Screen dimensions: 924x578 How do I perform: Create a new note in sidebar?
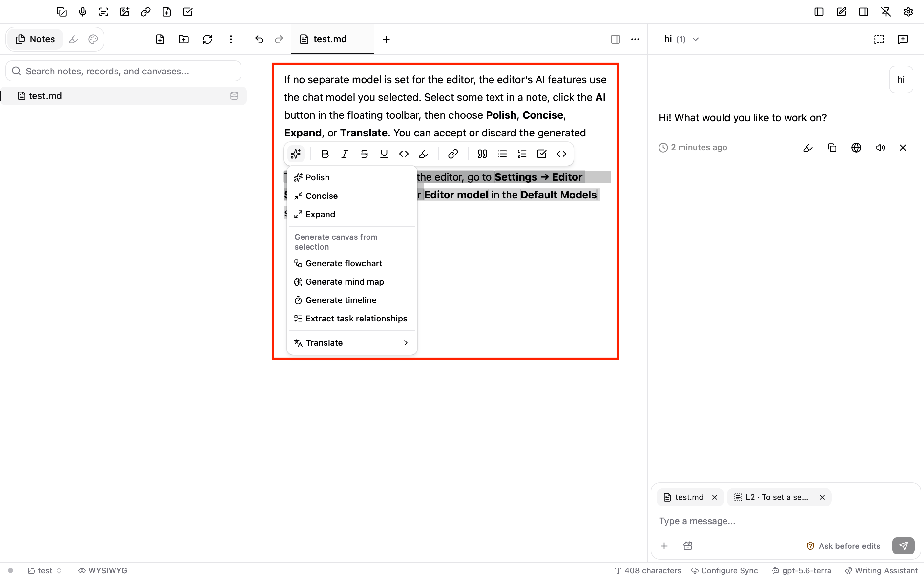pos(160,39)
